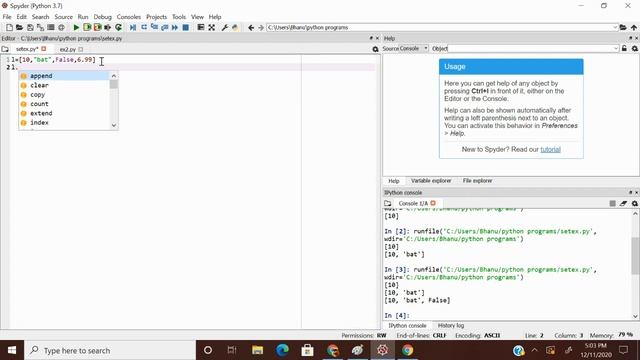Viewport: 640px width, 360px height.
Task: Create a new file from the toolbar
Action: pyautogui.click(x=9, y=27)
